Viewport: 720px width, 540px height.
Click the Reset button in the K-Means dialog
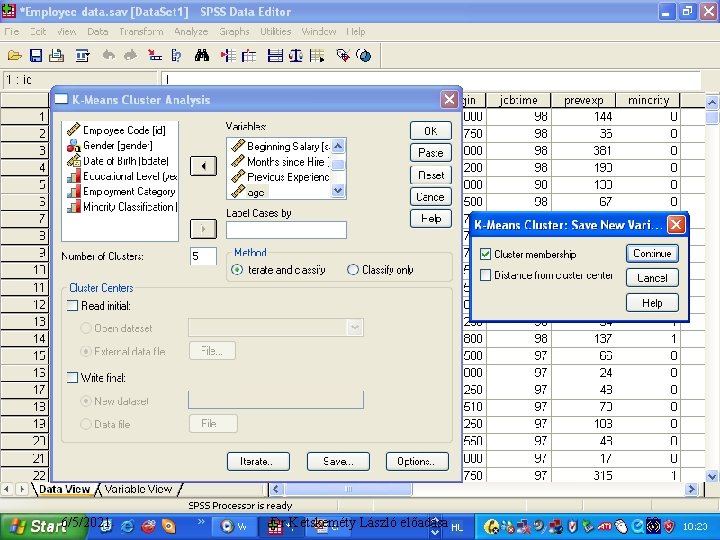click(431, 175)
